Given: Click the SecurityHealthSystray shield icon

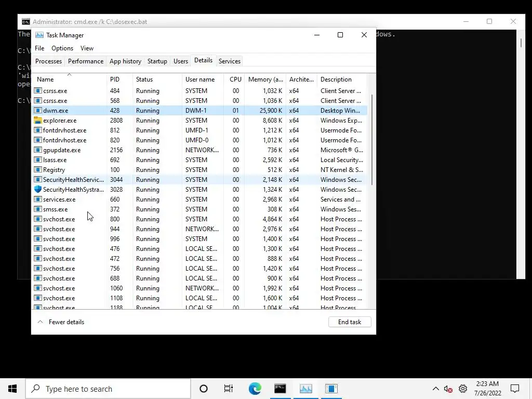Looking at the screenshot, I should point(37,189).
